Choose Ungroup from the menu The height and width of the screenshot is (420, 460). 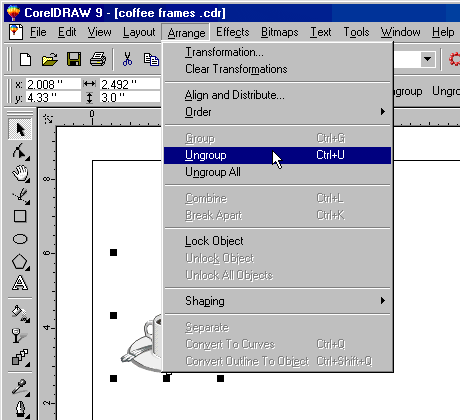pos(277,155)
